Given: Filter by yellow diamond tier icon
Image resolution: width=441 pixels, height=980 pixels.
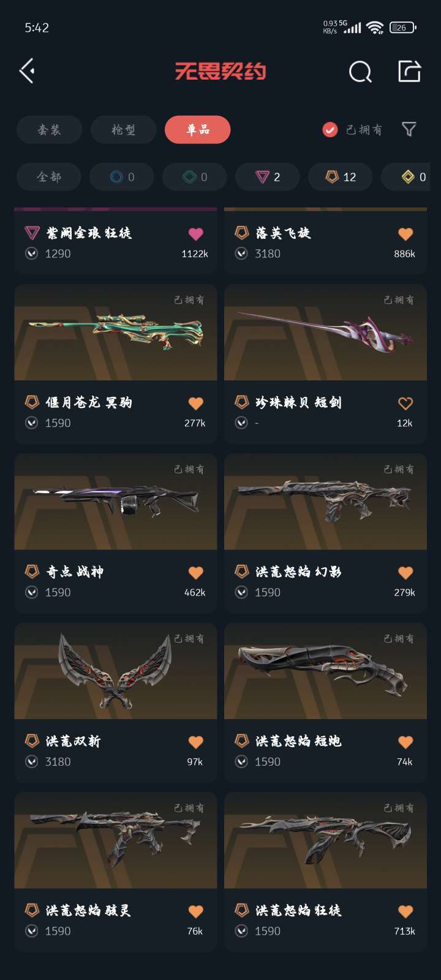Looking at the screenshot, I should [408, 177].
